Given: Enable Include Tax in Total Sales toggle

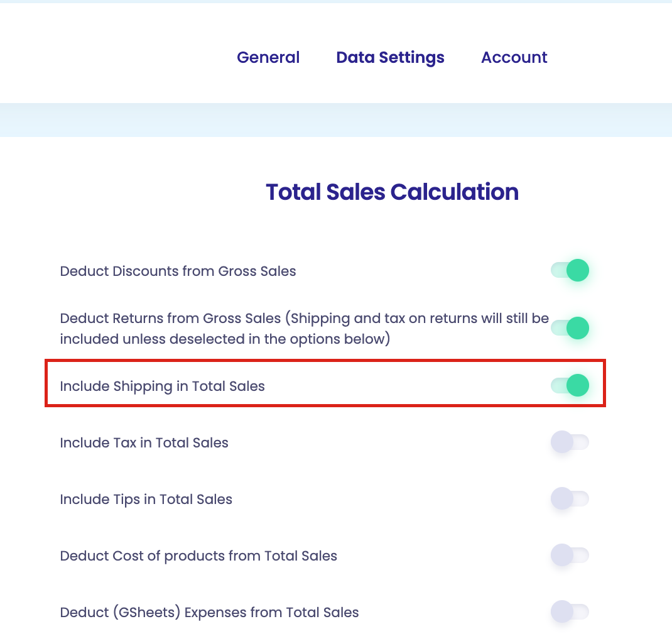Looking at the screenshot, I should (x=570, y=442).
